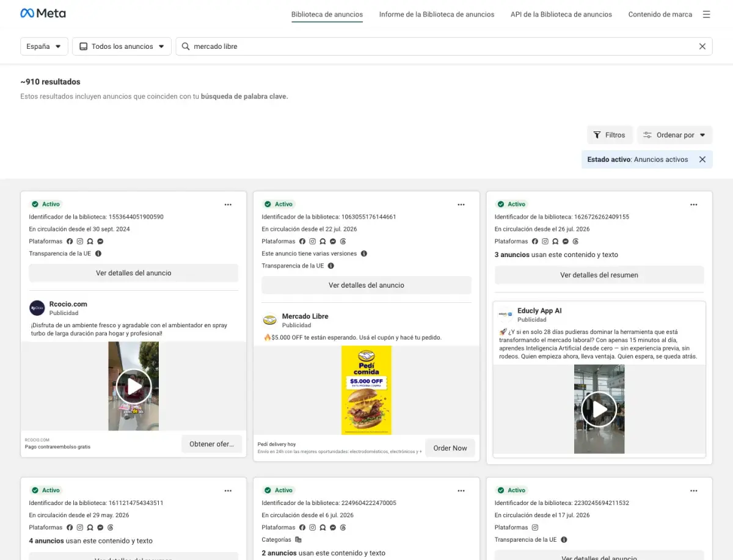
Task: Click the Threads platform icon on the Educly App AI ad
Action: (576, 241)
